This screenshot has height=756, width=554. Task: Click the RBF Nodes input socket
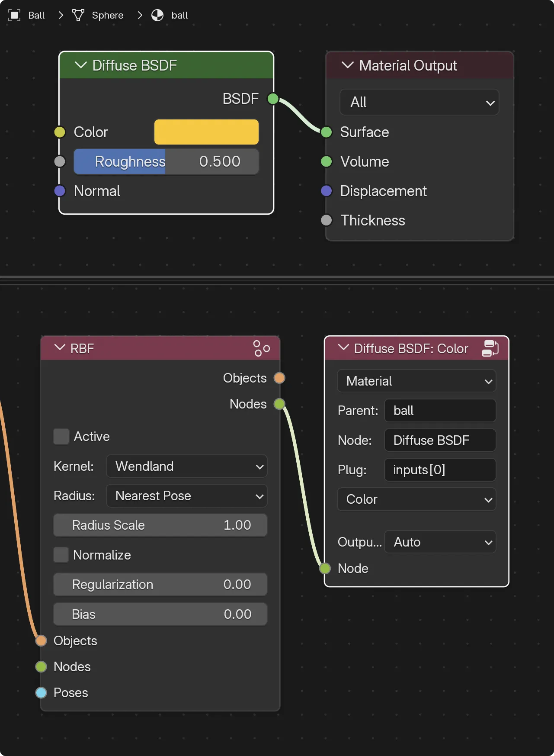point(41,666)
